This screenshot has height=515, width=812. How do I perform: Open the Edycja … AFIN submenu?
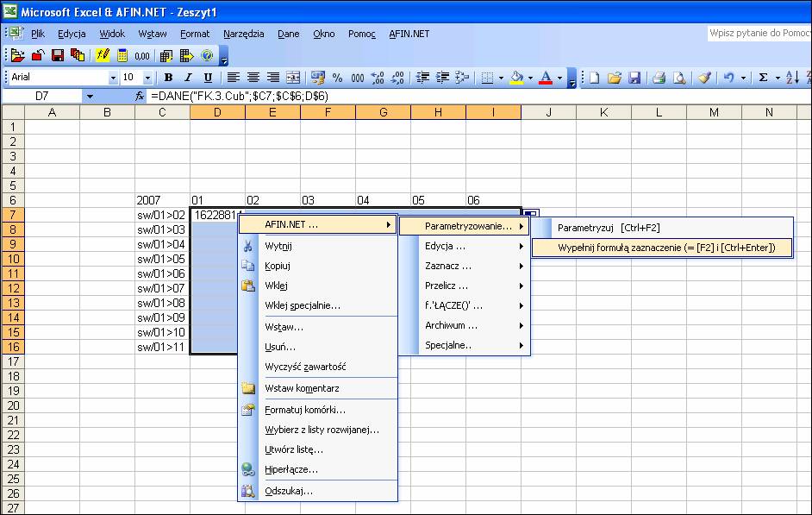coord(465,246)
